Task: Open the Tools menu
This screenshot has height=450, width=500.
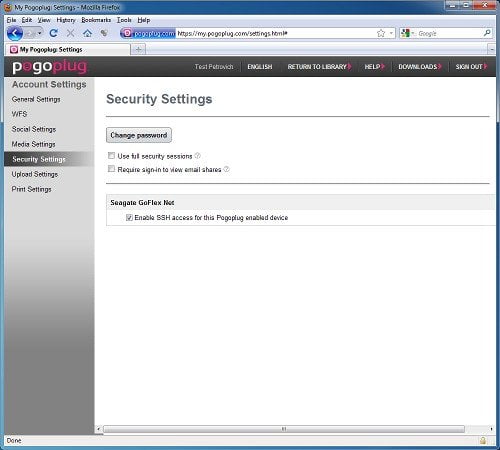Action: coord(124,20)
